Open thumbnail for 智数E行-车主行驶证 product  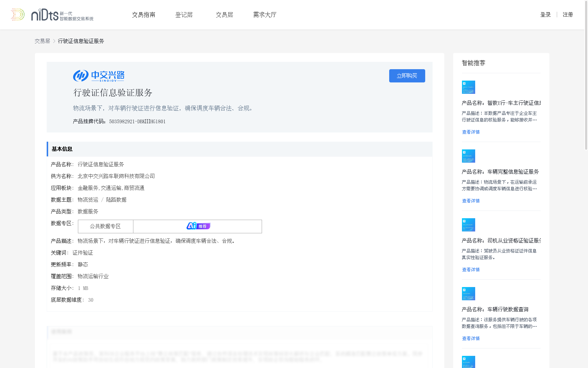point(469,87)
